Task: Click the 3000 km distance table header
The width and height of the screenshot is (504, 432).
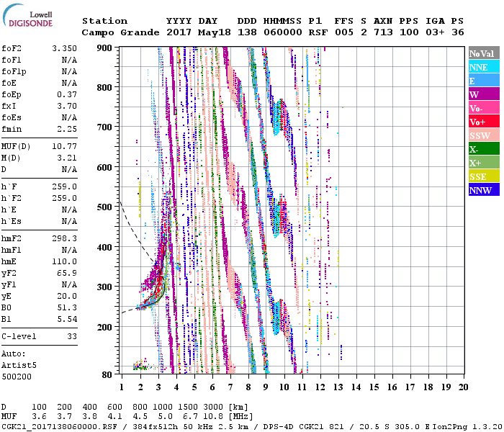Action: click(213, 407)
